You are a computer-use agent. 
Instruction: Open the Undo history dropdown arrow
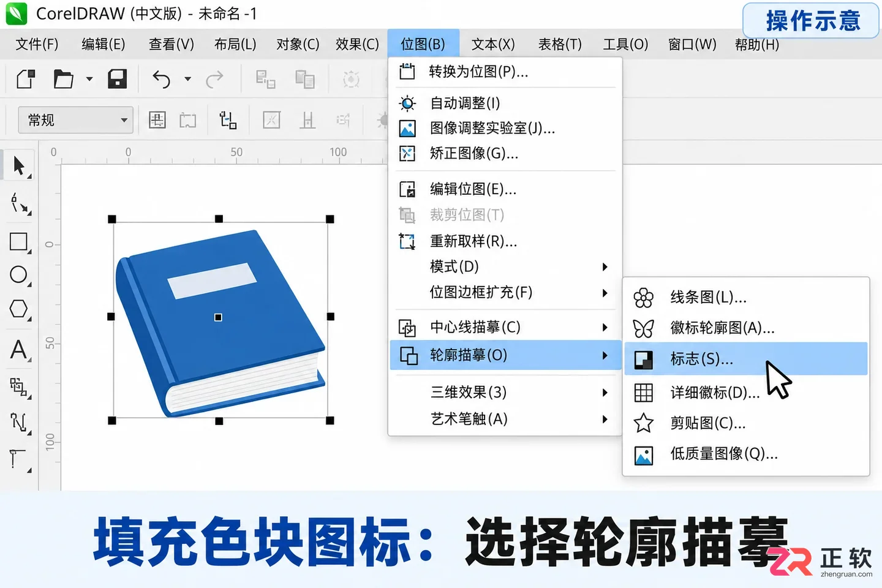point(187,79)
